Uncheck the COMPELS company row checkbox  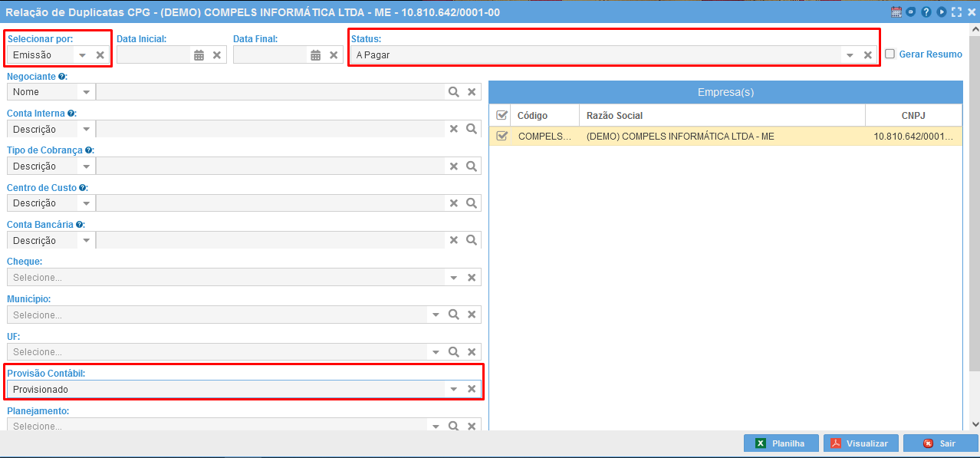point(502,136)
